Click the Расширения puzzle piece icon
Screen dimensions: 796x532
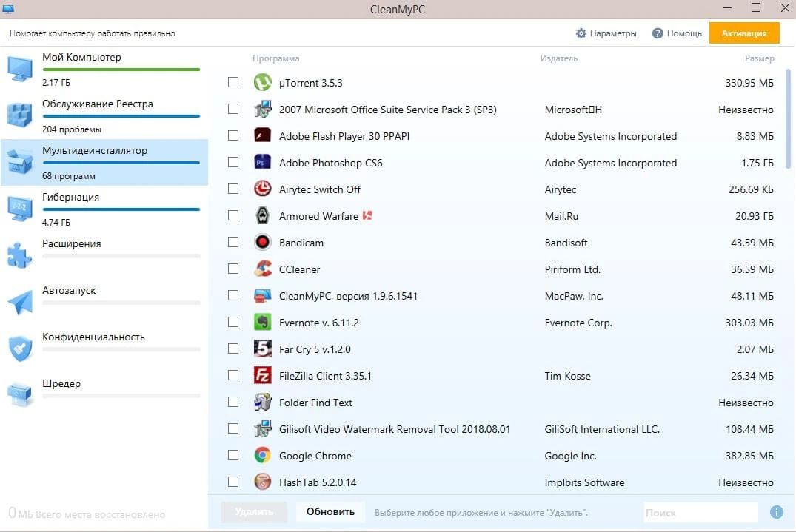coord(19,255)
